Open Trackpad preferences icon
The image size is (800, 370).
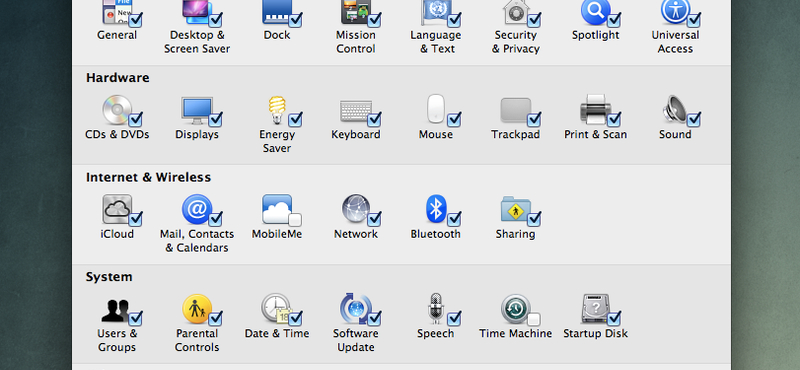(515, 110)
